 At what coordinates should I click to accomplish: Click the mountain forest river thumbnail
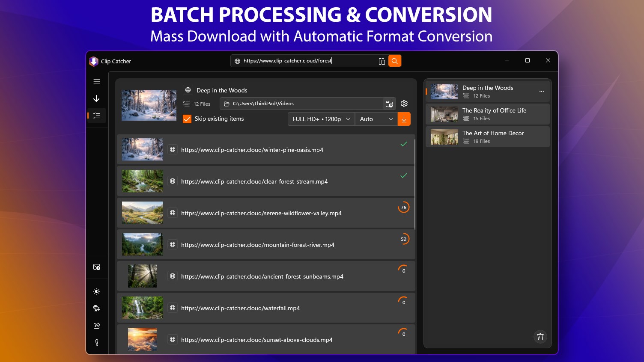point(143,244)
